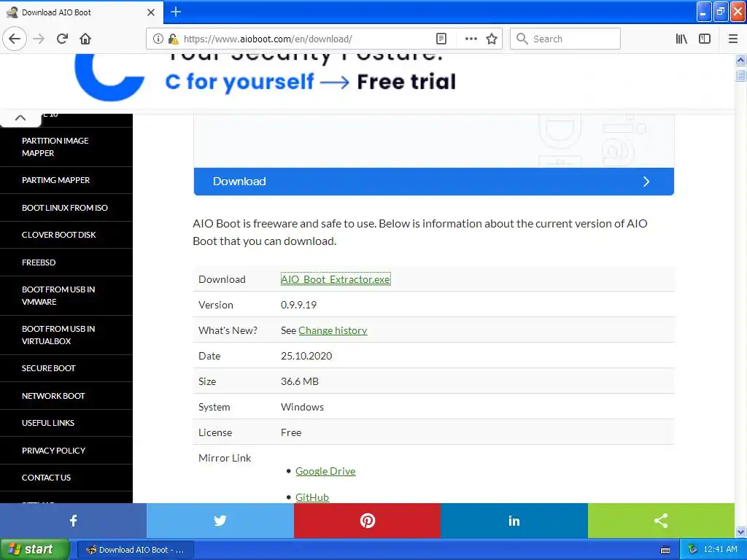Open the Library icon in toolbar
The height and width of the screenshot is (560, 747).
pos(681,39)
